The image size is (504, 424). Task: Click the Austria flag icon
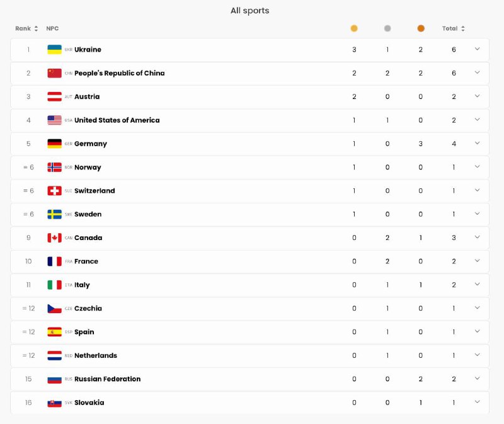click(x=54, y=97)
